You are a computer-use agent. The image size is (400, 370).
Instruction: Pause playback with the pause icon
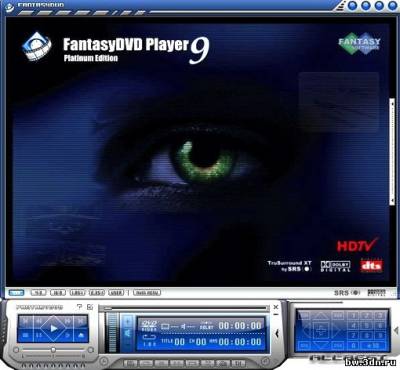point(39,335)
